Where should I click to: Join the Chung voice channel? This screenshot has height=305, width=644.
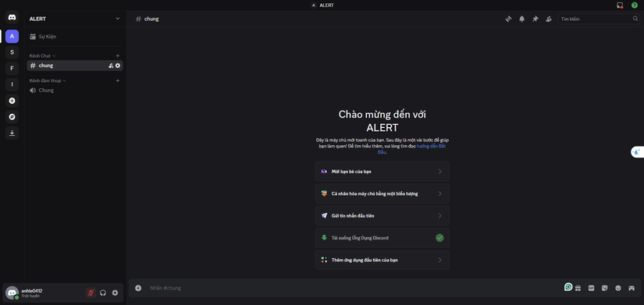coord(75,90)
